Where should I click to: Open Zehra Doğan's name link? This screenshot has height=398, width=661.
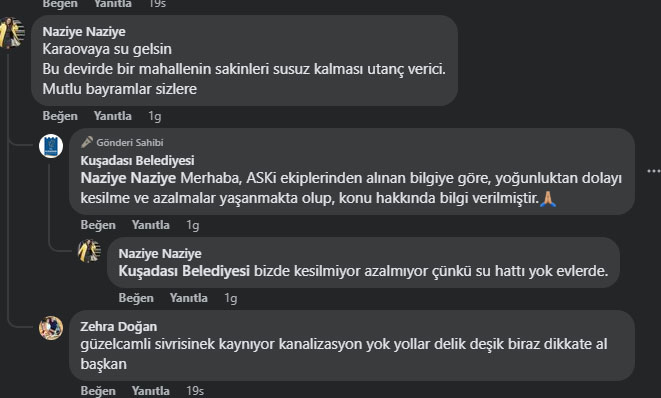pyautogui.click(x=118, y=327)
